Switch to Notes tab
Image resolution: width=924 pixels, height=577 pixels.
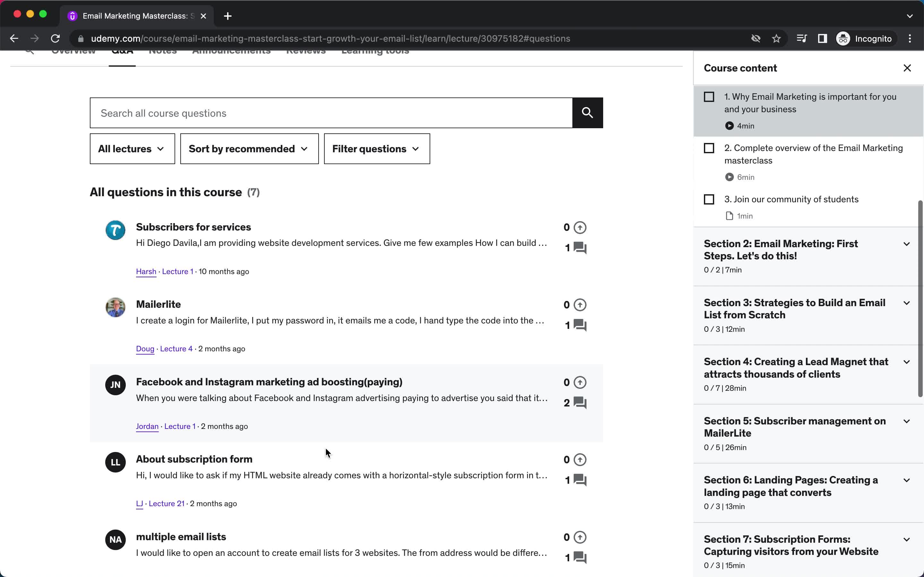[163, 50]
